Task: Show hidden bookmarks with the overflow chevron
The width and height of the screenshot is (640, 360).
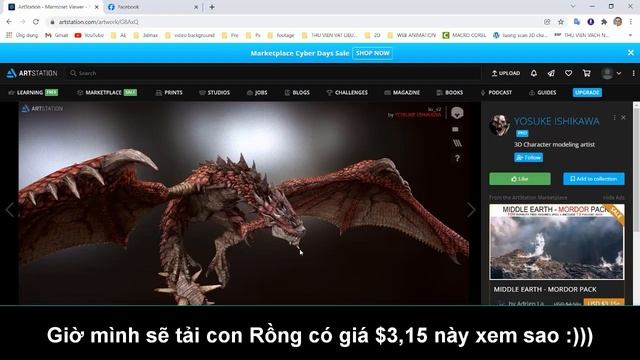Action: click(x=631, y=36)
